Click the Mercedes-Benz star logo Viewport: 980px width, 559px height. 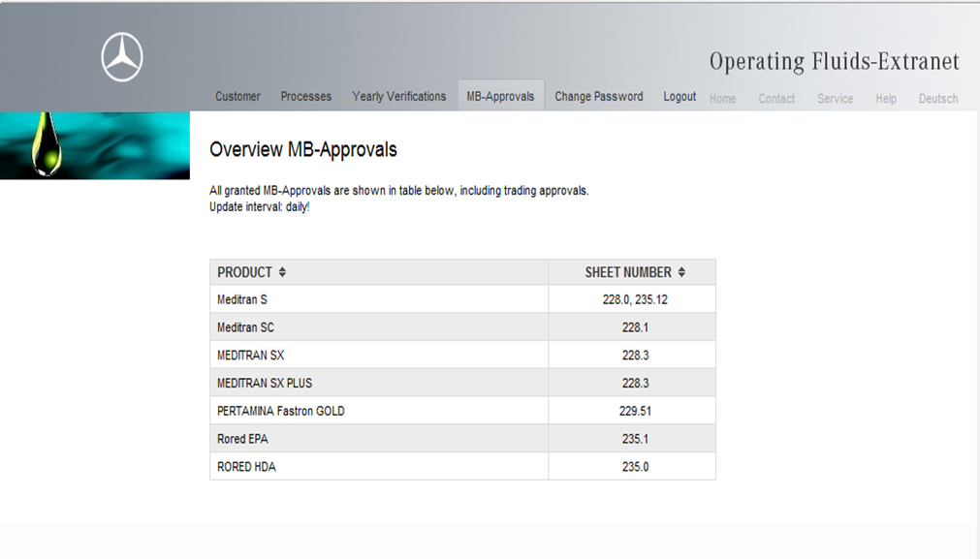pos(122,57)
